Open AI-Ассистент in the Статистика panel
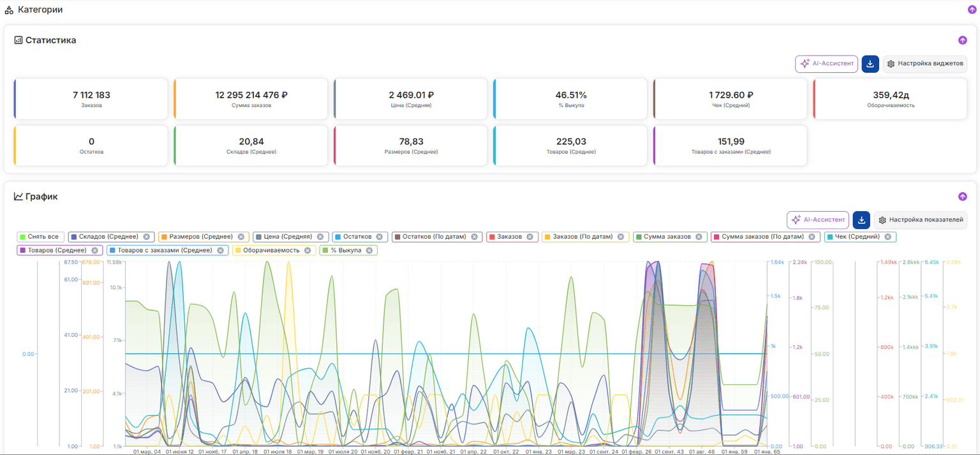Screen dimensions: 980x455 point(826,64)
